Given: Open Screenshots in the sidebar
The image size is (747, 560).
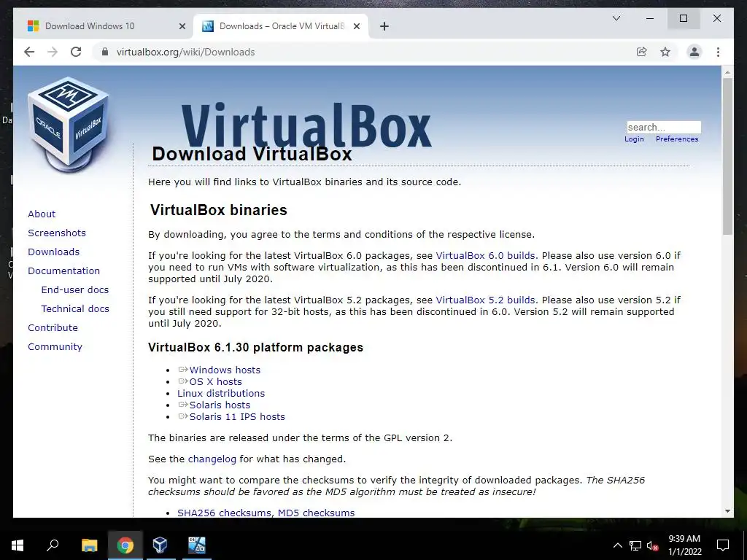Looking at the screenshot, I should click(57, 233).
